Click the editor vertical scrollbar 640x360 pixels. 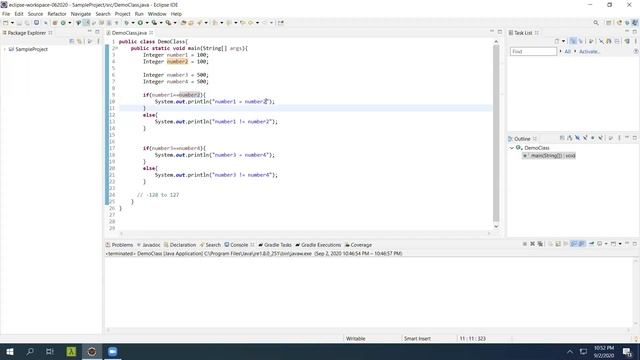pos(496,133)
